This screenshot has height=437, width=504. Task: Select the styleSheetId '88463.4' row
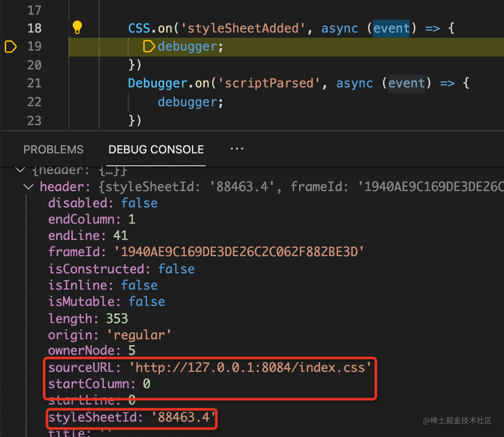pos(131,417)
